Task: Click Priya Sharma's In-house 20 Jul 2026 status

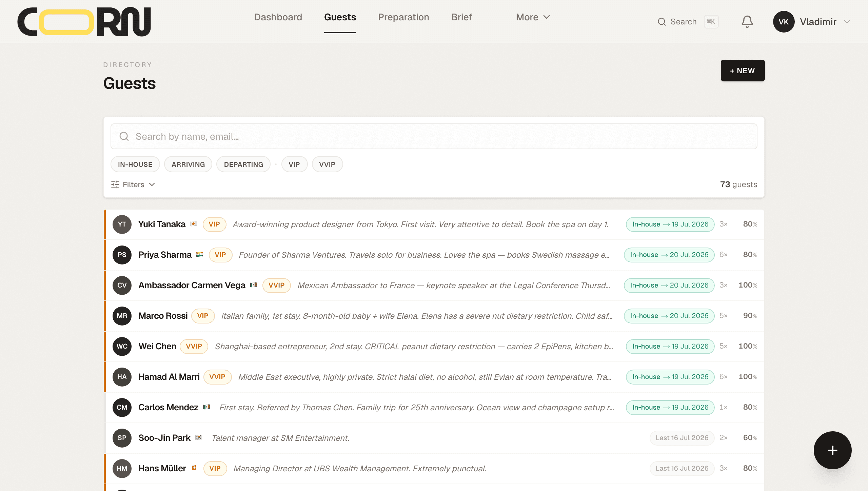Action: point(669,255)
